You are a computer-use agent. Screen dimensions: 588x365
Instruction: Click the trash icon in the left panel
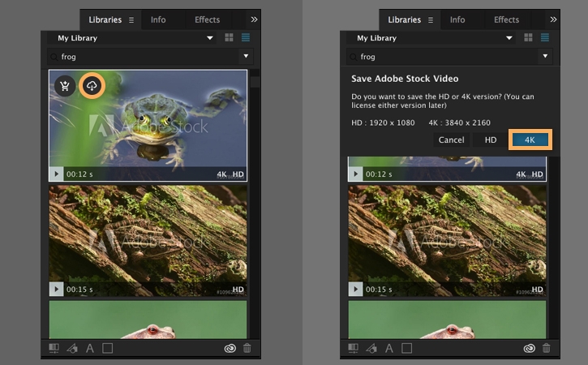(x=247, y=349)
